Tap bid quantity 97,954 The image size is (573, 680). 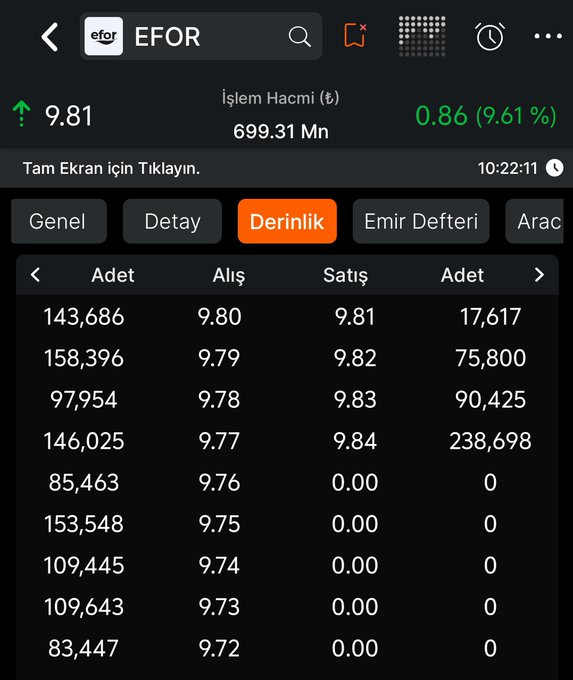(84, 399)
